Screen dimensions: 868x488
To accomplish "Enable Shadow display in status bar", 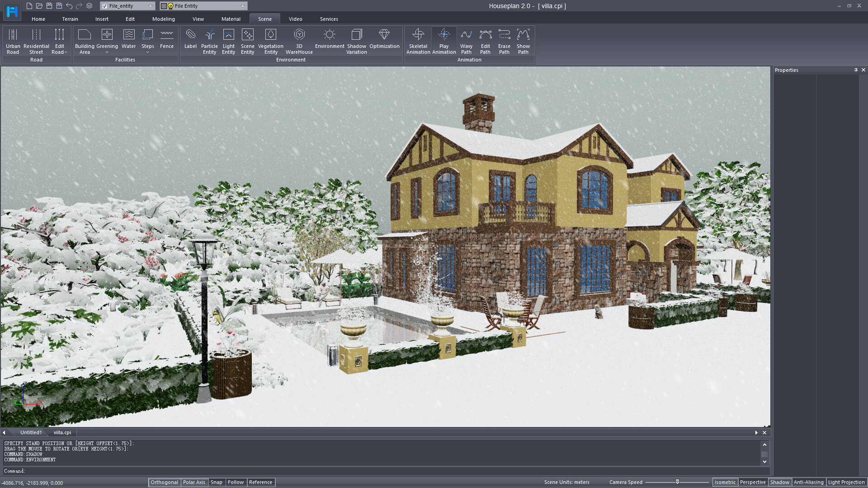I will 780,482.
